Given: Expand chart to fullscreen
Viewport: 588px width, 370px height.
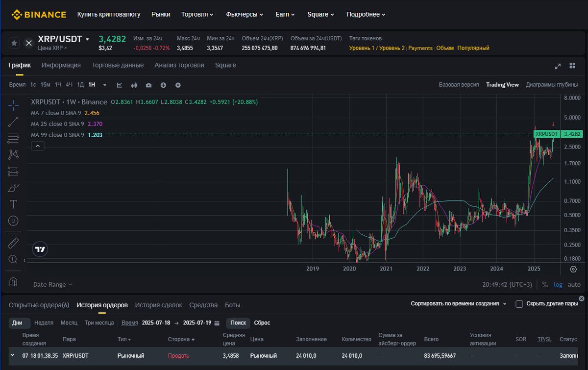Looking at the screenshot, I should [x=558, y=66].
